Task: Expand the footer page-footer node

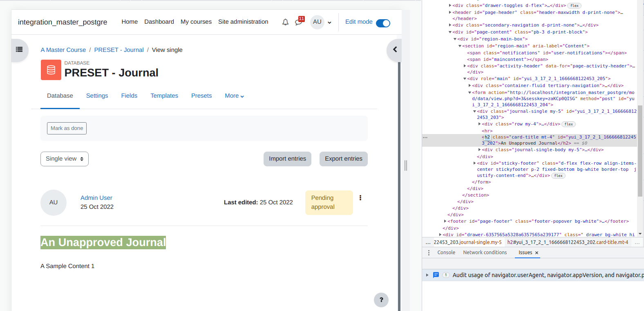Action: tap(445, 222)
